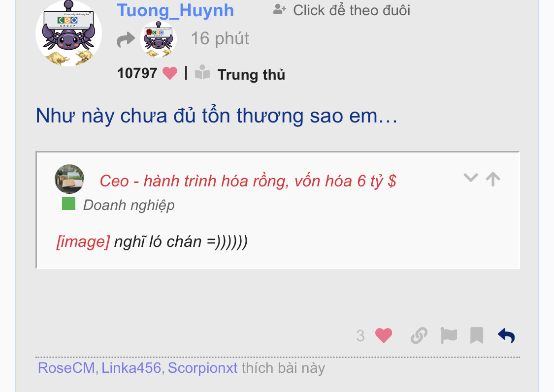Viewport: 554px width, 392px height.
Task: Show who liked via the 3 count
Action: click(360, 335)
